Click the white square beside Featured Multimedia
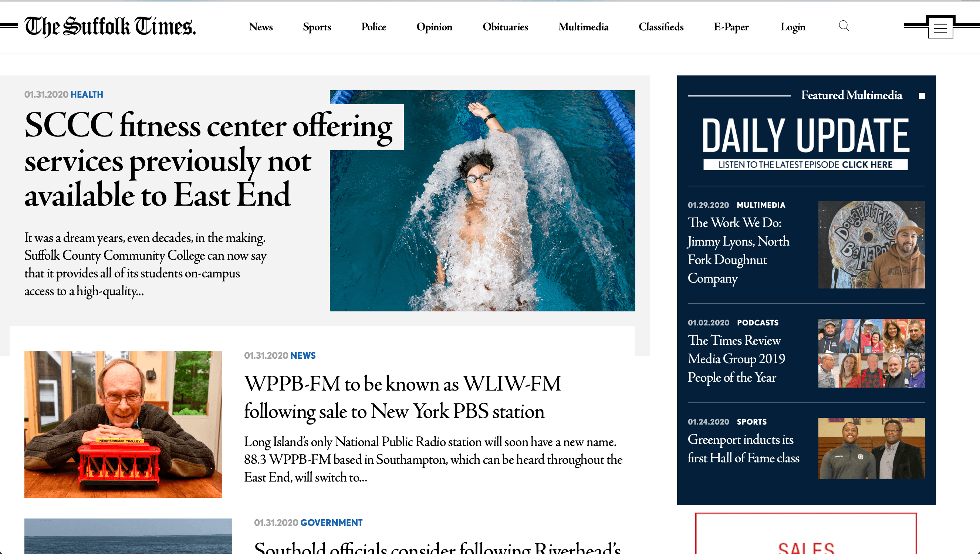The image size is (980, 554). (922, 95)
